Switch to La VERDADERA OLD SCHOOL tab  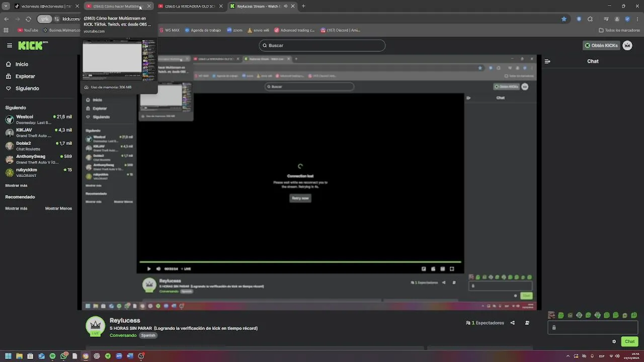pyautogui.click(x=190, y=6)
